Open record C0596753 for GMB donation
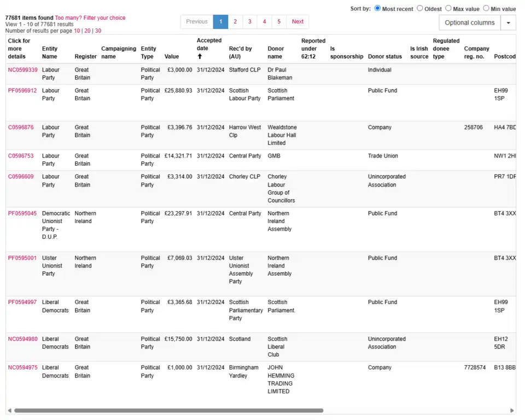 (21, 156)
